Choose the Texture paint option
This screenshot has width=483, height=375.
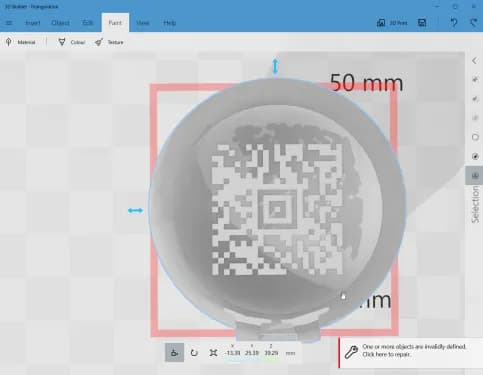point(109,42)
